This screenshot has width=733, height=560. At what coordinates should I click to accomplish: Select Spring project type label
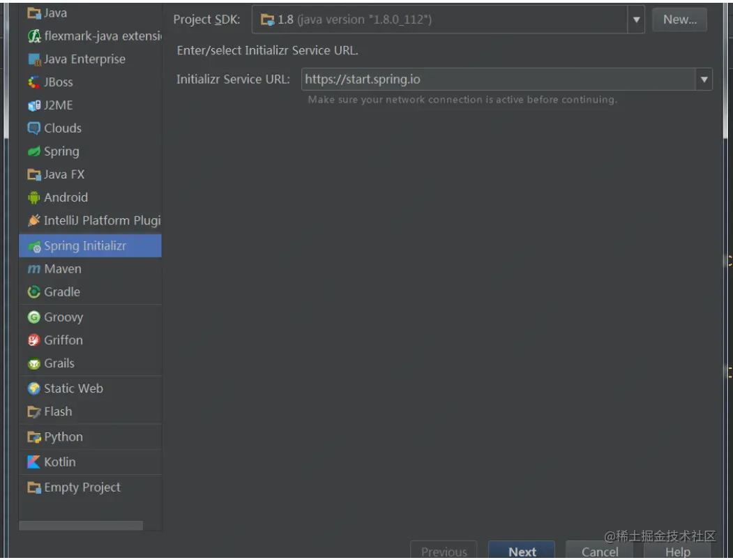pos(61,151)
